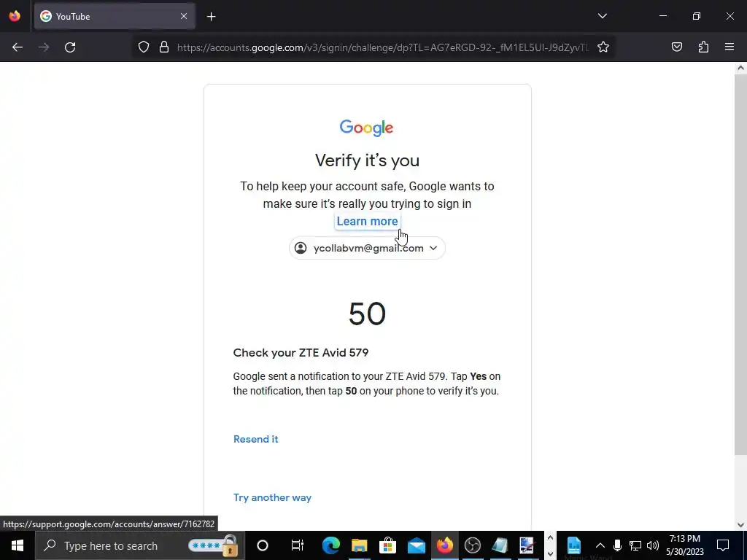This screenshot has height=560, width=747.
Task: Open the Save to Pocket button
Action: (x=676, y=47)
